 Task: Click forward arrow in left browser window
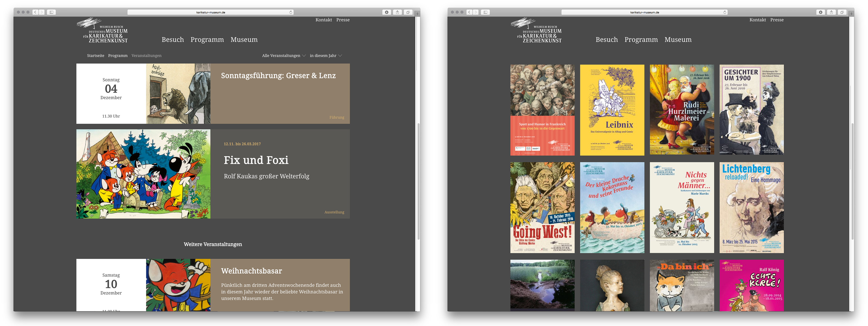(41, 12)
